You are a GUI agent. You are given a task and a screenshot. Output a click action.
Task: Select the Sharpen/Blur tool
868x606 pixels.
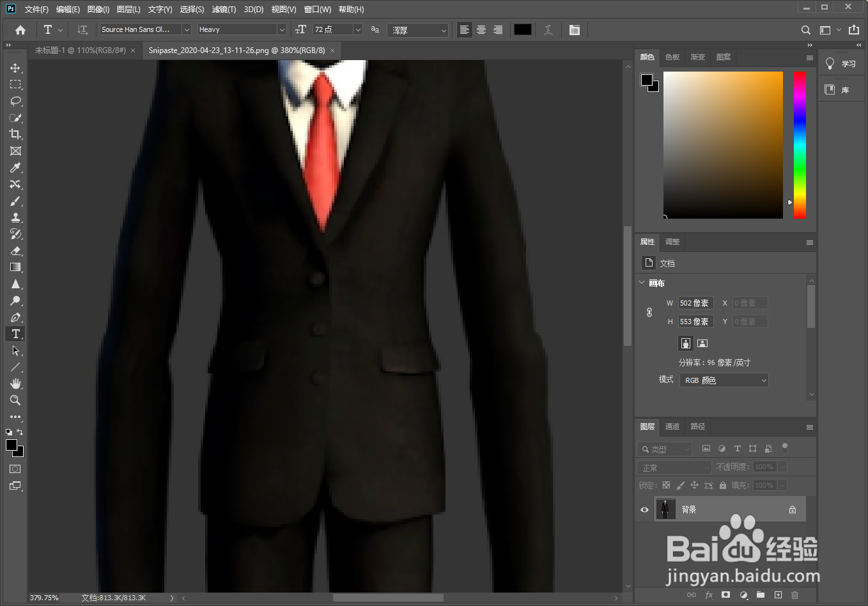click(x=15, y=284)
